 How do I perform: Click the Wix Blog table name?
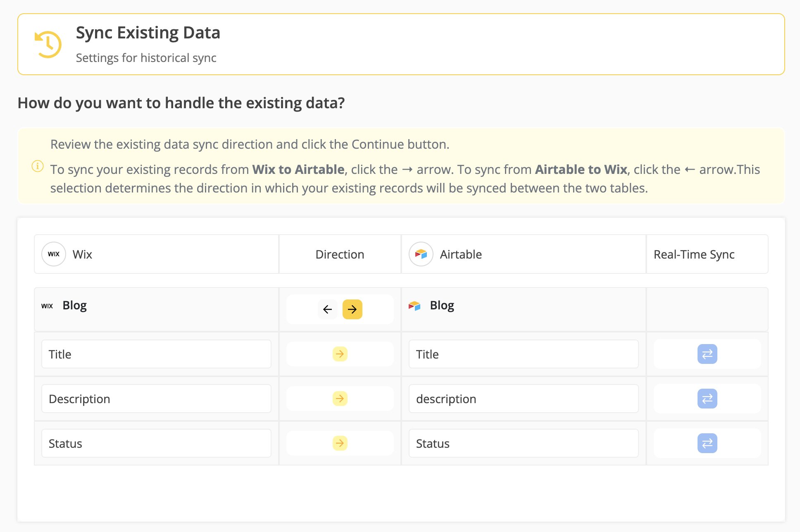coord(75,305)
